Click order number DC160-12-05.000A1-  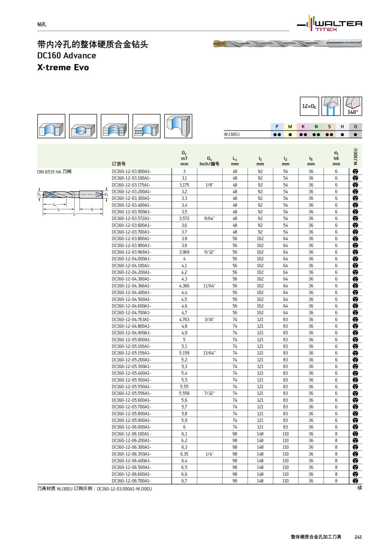click(131, 339)
